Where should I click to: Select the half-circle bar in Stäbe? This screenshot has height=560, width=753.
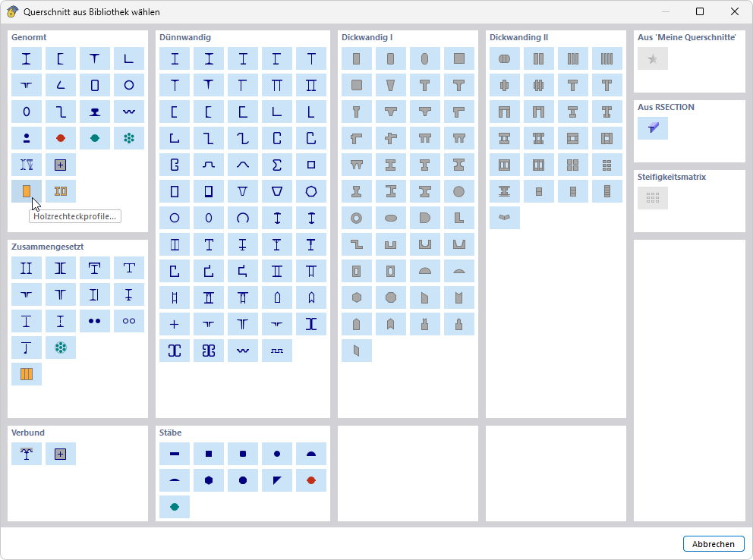[311, 454]
